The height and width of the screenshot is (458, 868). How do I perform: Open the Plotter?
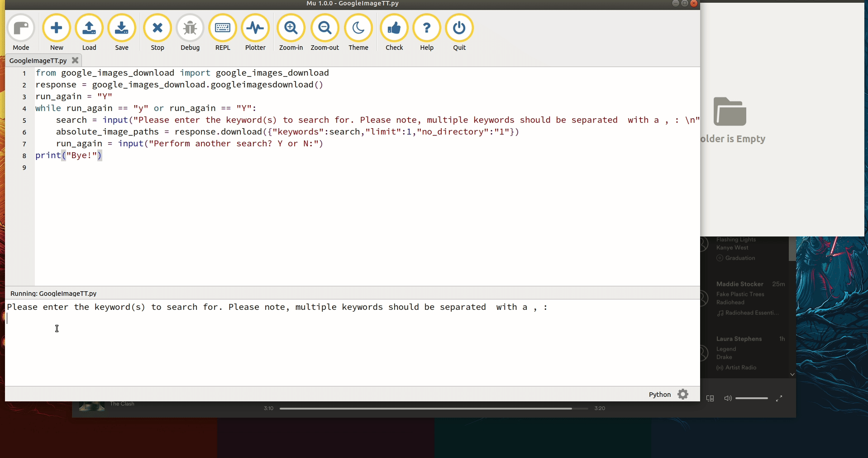(255, 32)
